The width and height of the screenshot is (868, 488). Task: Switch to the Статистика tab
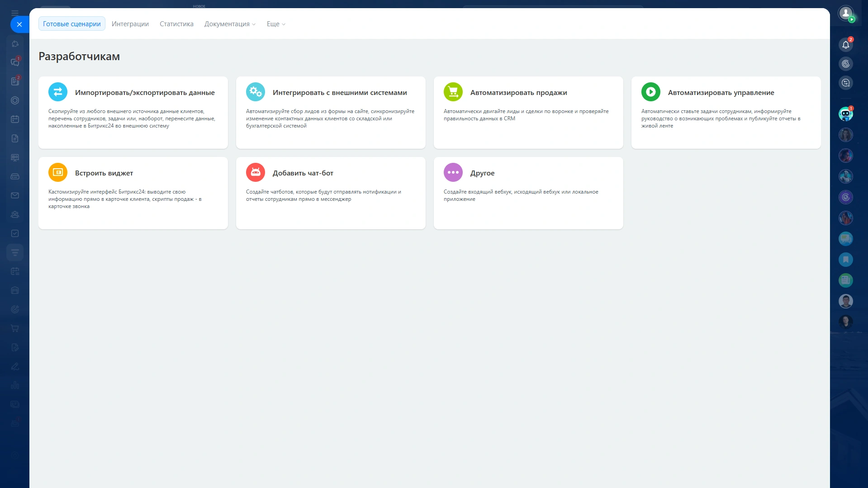click(176, 24)
